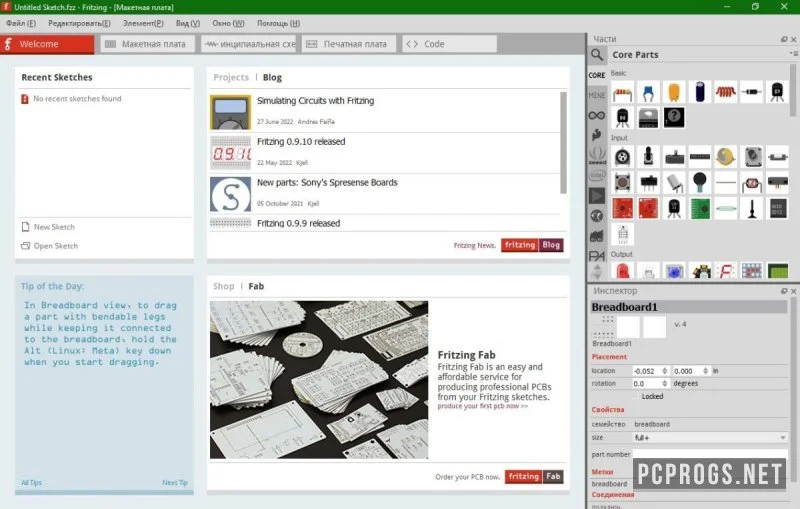Open the SparkFun flame parts bin

point(596,135)
